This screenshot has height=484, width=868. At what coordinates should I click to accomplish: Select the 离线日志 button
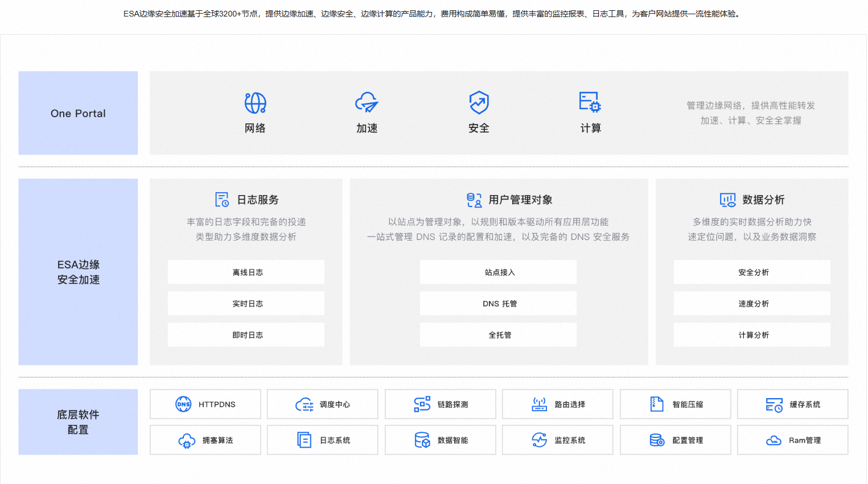coord(246,272)
